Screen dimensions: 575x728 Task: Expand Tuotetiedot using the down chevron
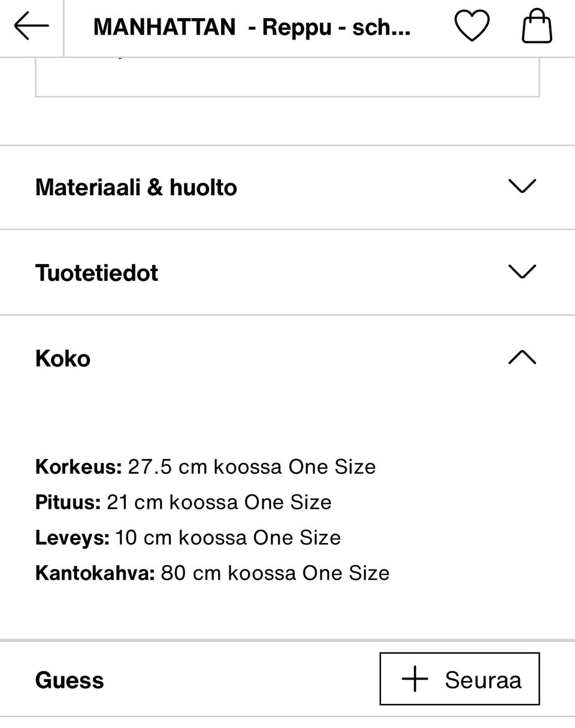click(x=522, y=272)
